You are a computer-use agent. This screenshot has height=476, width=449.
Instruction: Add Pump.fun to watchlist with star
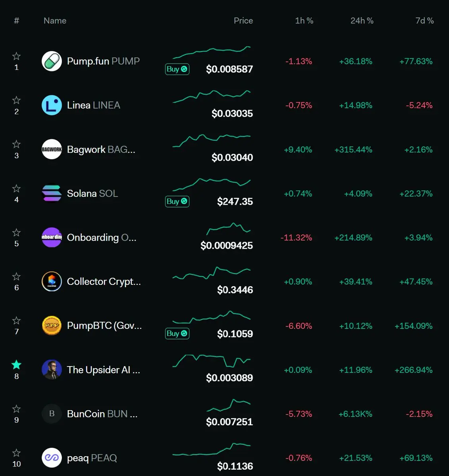click(16, 56)
